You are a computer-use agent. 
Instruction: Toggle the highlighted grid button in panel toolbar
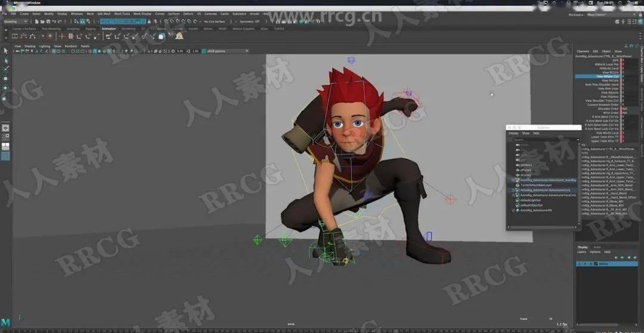click(54, 51)
